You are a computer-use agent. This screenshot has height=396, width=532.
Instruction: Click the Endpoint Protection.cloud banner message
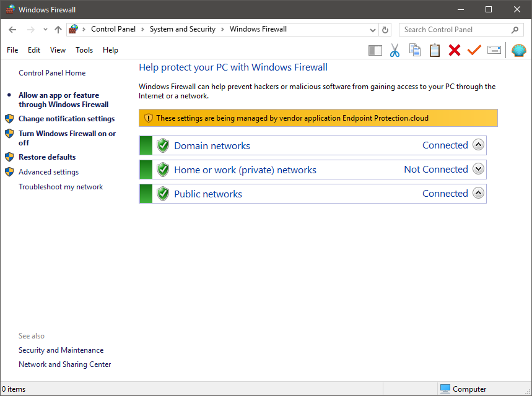pyautogui.click(x=292, y=118)
